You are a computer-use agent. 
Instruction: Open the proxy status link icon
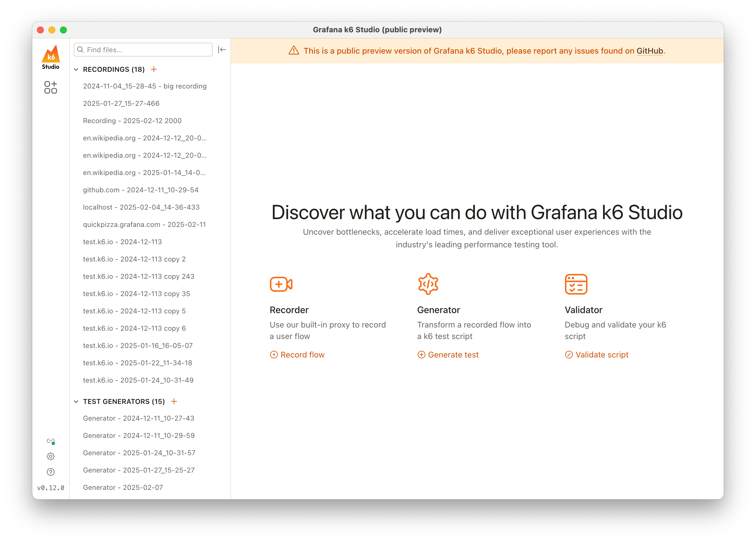(x=51, y=441)
